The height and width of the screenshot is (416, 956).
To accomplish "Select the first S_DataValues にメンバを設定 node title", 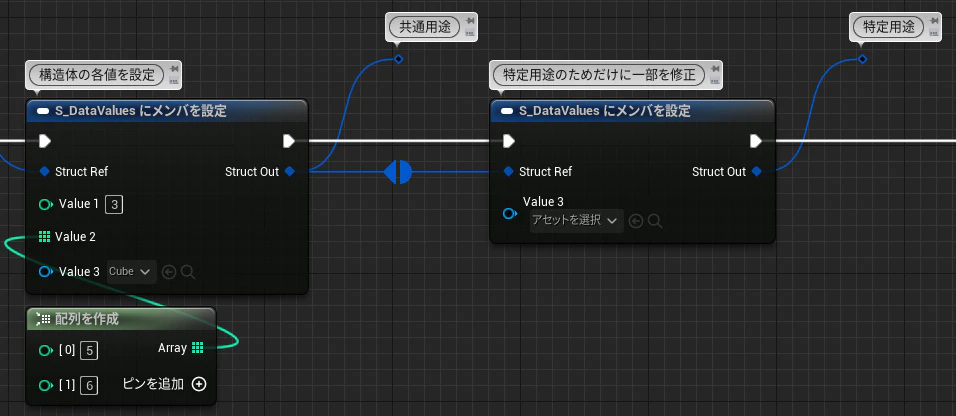I will 140,111.
